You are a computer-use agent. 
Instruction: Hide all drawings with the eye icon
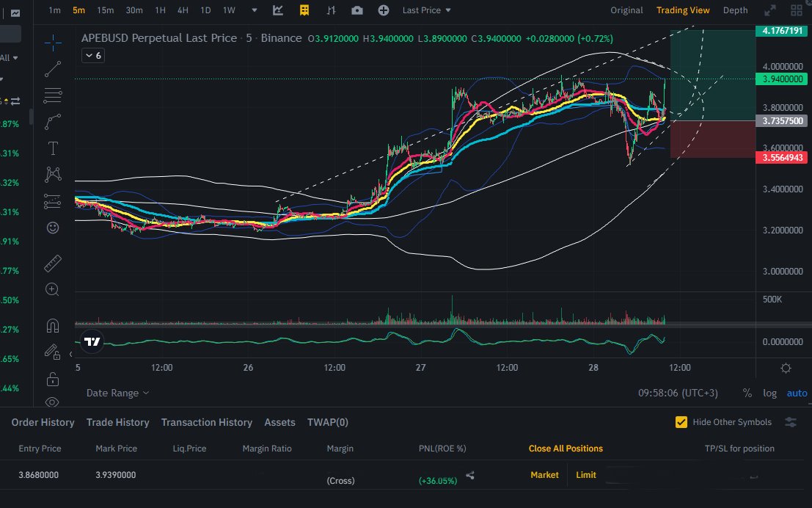(52, 402)
